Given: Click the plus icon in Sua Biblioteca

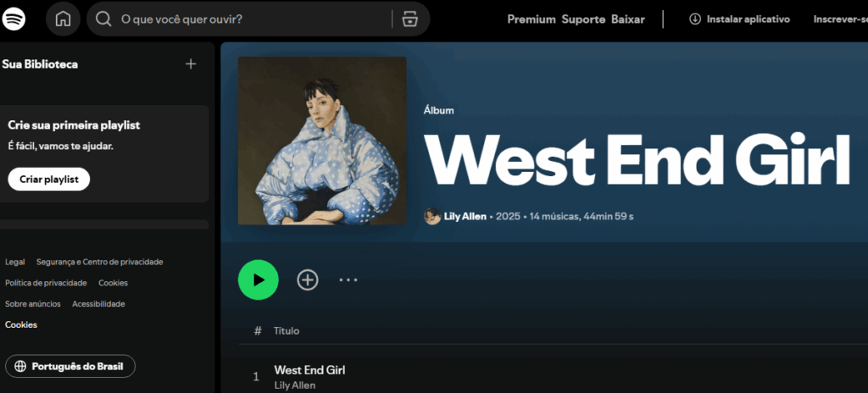Looking at the screenshot, I should 191,64.
